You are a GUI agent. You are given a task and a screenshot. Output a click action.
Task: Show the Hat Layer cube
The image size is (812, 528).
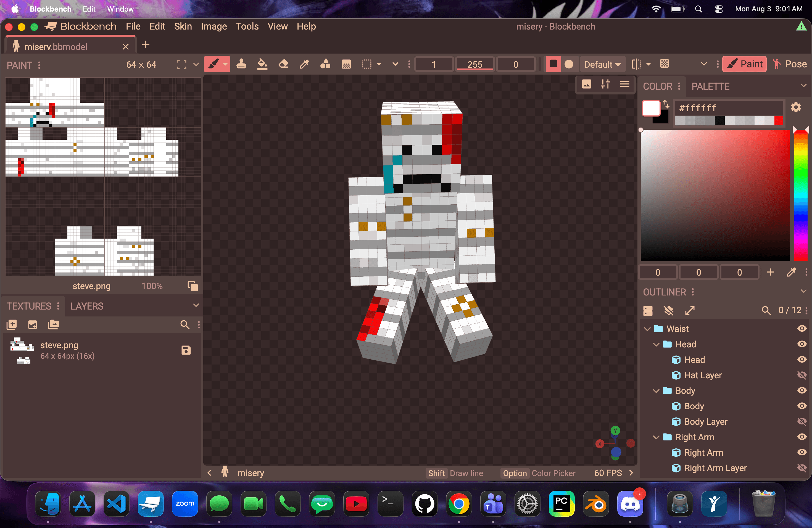click(802, 375)
